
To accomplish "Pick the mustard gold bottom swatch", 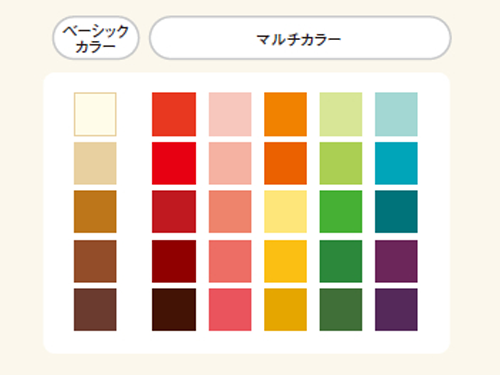I will (285, 310).
